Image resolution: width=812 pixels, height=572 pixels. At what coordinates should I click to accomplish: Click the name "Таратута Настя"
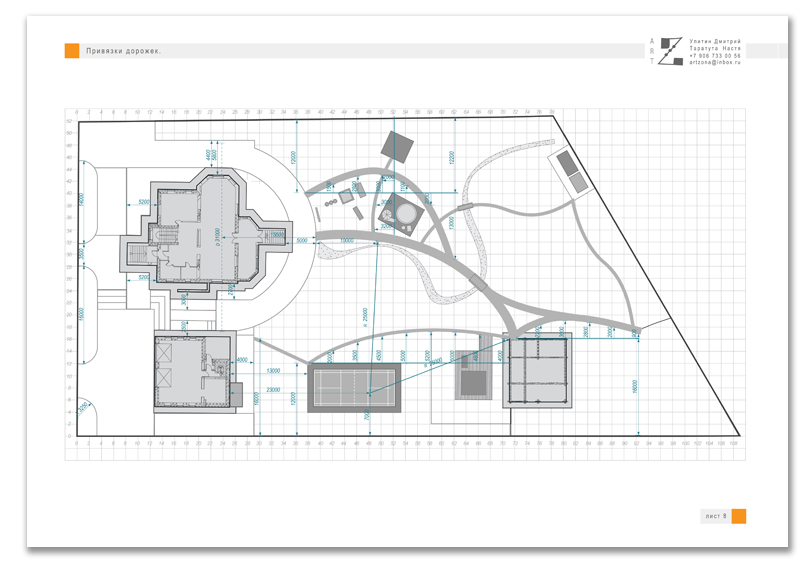click(715, 48)
